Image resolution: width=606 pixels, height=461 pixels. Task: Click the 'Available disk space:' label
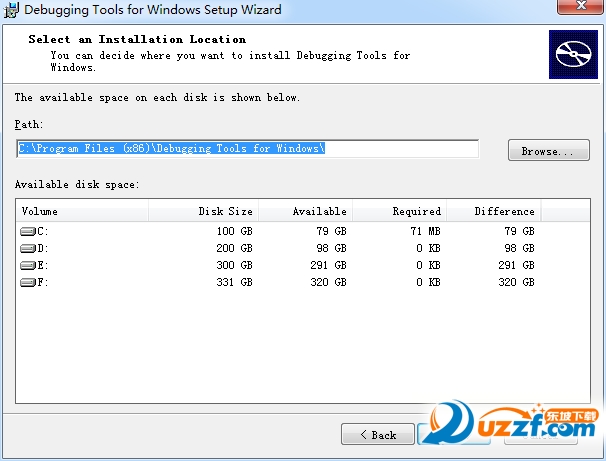point(77,184)
